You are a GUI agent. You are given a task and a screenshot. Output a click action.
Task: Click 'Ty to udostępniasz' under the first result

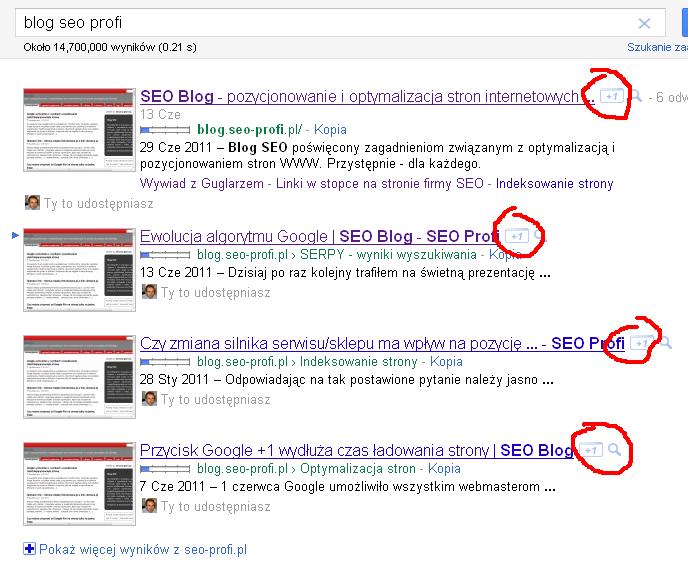(98, 204)
